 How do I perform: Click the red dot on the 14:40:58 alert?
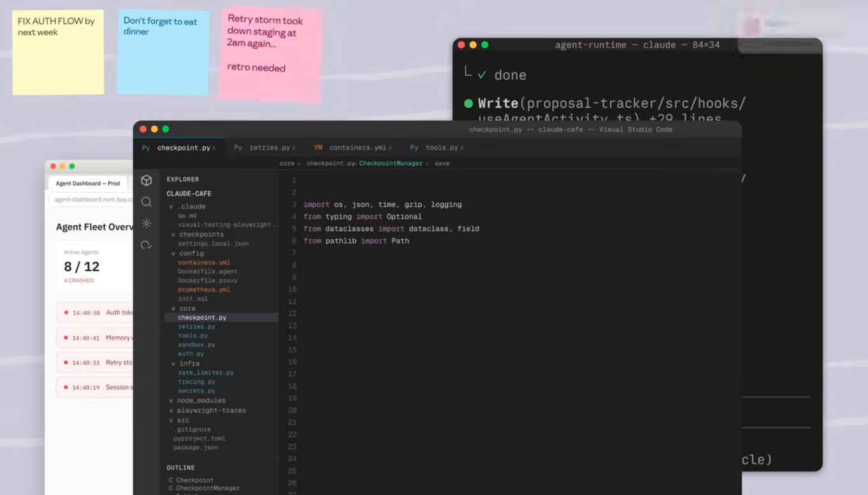click(x=66, y=313)
